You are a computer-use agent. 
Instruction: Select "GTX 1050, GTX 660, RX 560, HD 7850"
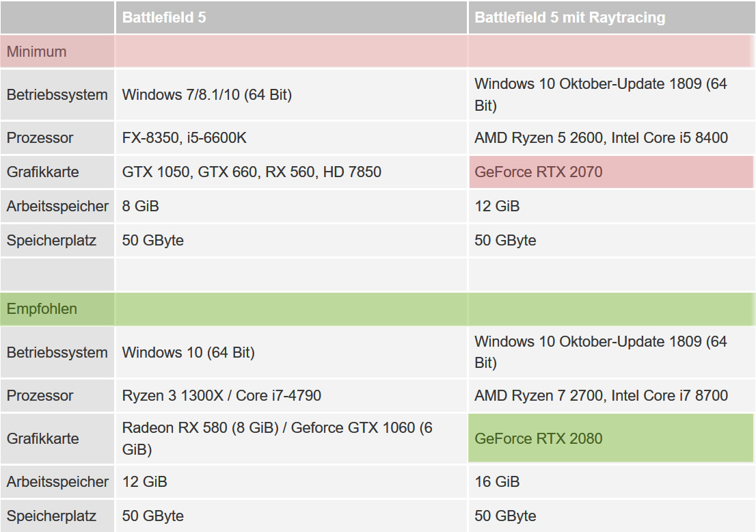(x=252, y=172)
